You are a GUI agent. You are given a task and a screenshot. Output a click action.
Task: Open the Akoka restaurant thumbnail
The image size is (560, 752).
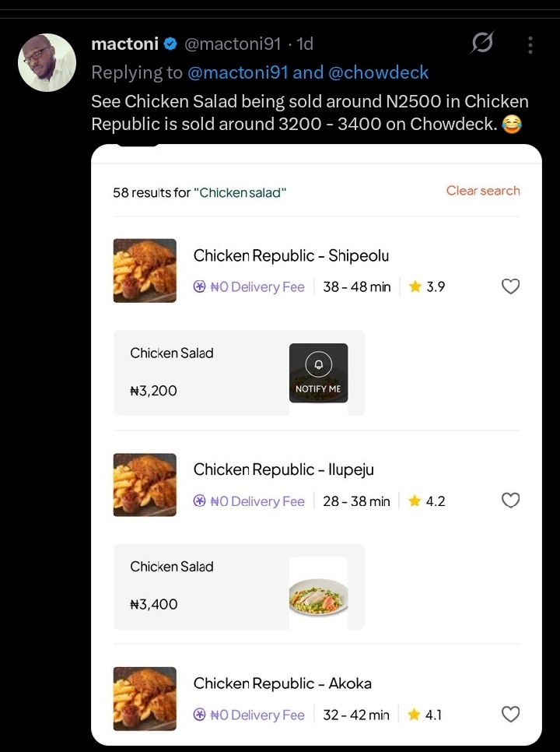coord(145,699)
